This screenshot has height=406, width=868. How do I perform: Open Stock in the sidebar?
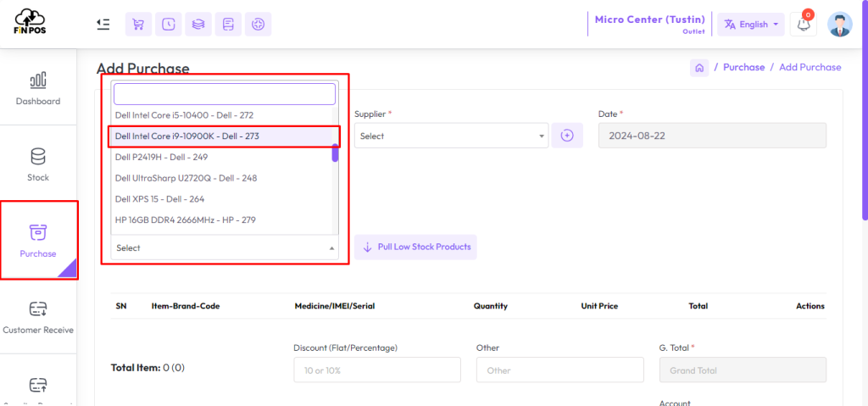(x=38, y=165)
